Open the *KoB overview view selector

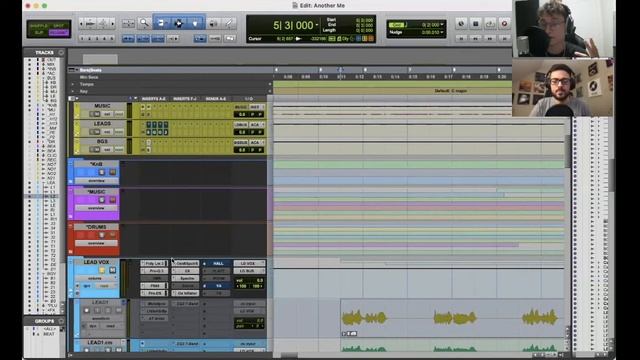coord(96,180)
